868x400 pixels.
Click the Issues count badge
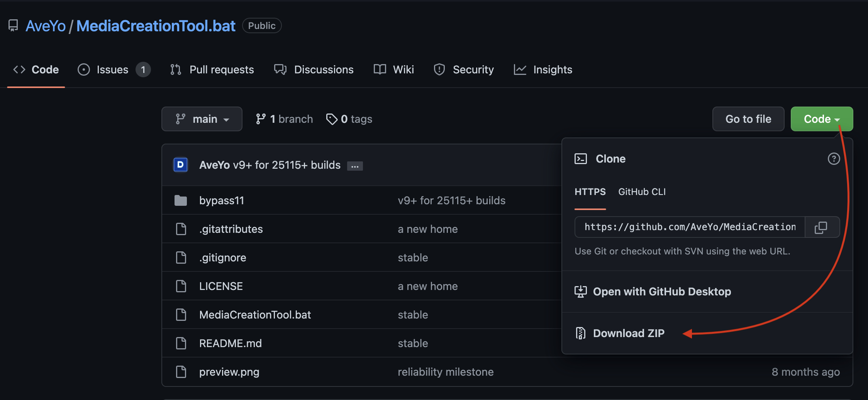click(143, 69)
